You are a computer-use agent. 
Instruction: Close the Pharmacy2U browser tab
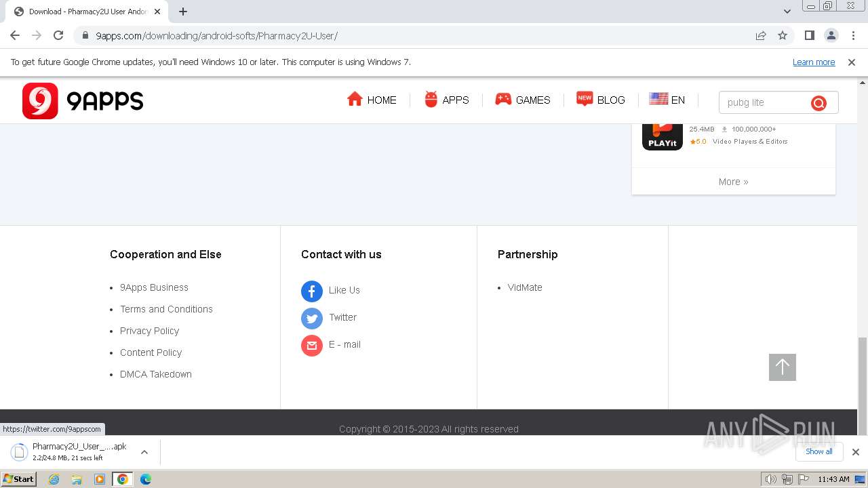pos(157,12)
